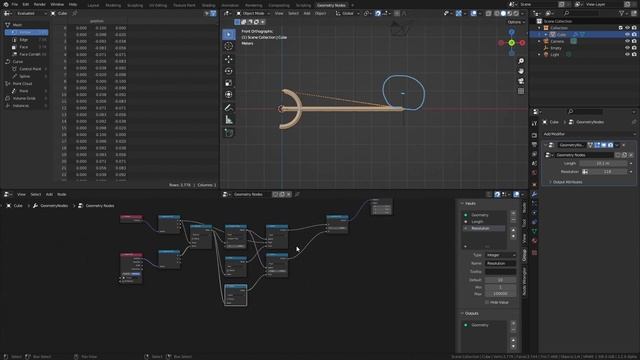Screen dimensions: 640x360
Task: Click the viewport zoom magnifier icon
Action: (x=521, y=61)
